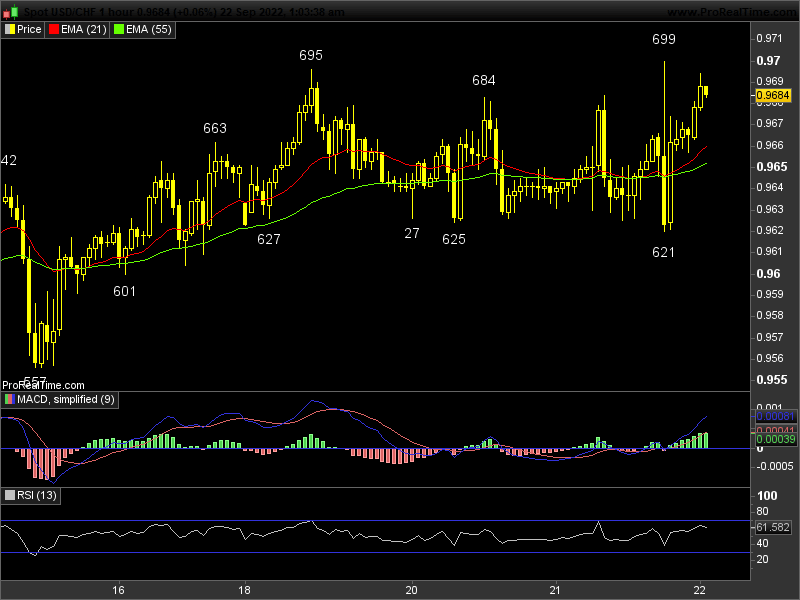Click the red EMA (21) legend icon
800x600 pixels.
[53, 29]
